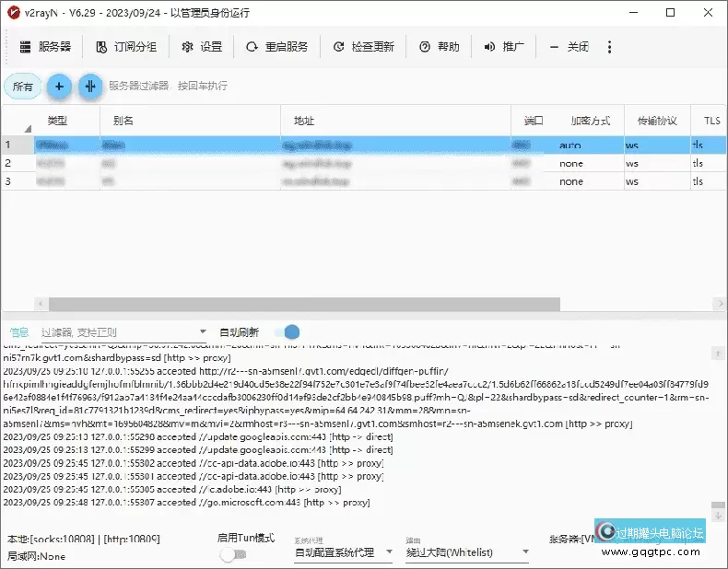Select the 所有 (All) group tab
Viewport: 728px width, 569px height.
pyautogui.click(x=23, y=87)
